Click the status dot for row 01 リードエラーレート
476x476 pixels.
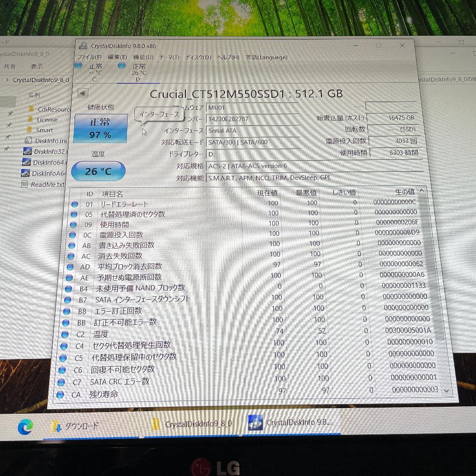pos(74,205)
